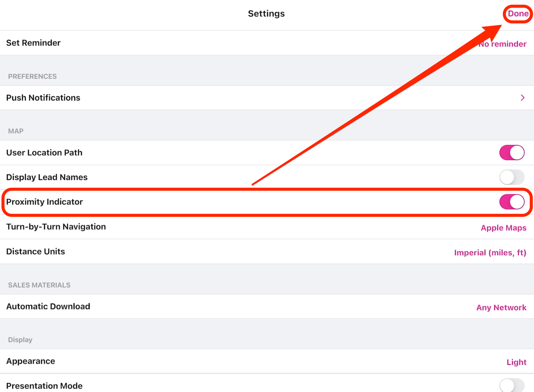This screenshot has height=392, width=534.
Task: Tap Display Lead Names label
Action: tap(47, 177)
